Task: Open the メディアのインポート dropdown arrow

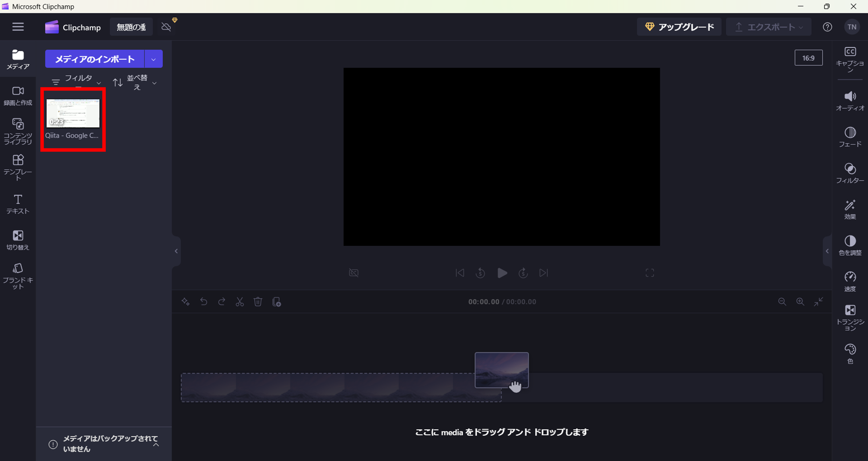Action: (154, 59)
